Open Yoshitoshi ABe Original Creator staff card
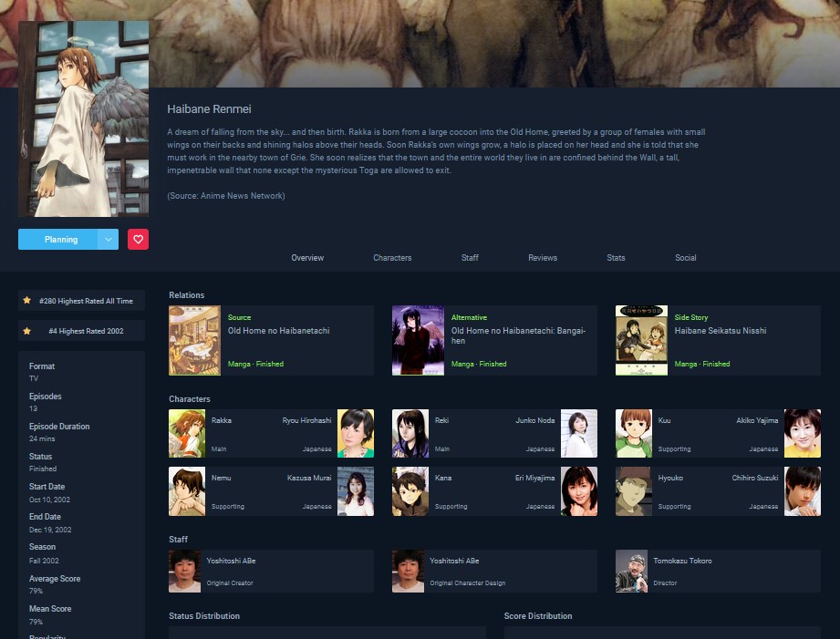Screen dimensions: 840x639 [x=271, y=571]
